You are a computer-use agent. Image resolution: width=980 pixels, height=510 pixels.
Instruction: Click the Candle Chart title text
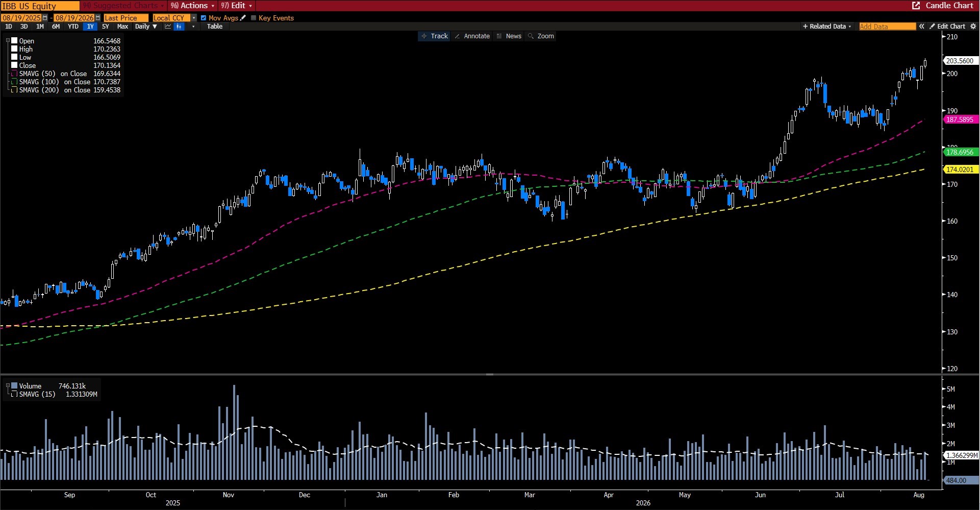[949, 6]
